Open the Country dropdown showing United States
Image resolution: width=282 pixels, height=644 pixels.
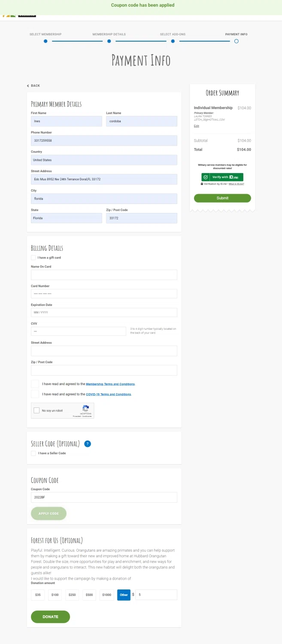tap(104, 160)
